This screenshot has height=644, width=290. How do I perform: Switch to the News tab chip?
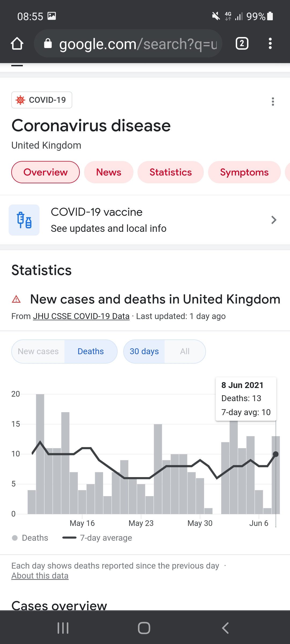[109, 172]
